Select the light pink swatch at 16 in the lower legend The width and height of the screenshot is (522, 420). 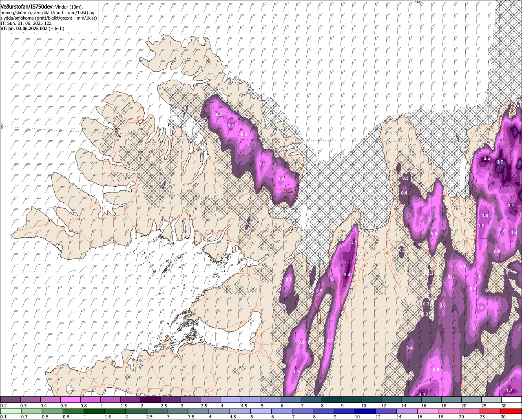(428, 411)
